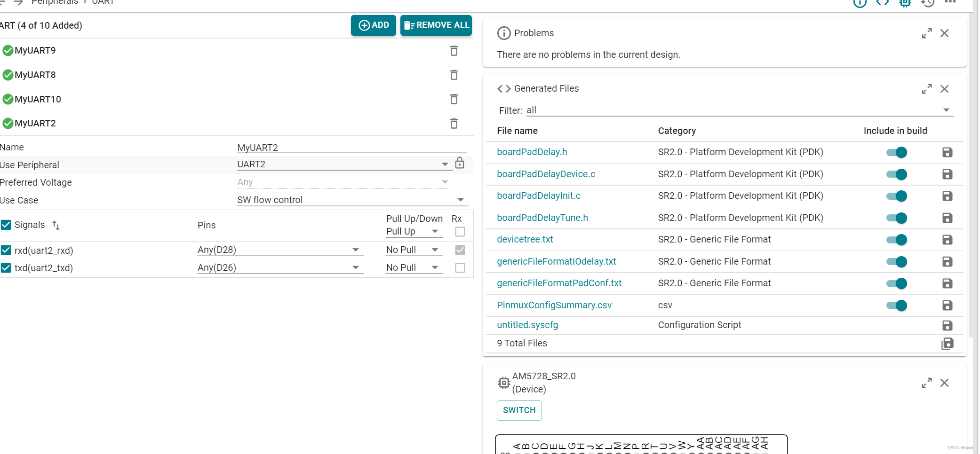Open the Use Case SW flow control dropdown

352,200
